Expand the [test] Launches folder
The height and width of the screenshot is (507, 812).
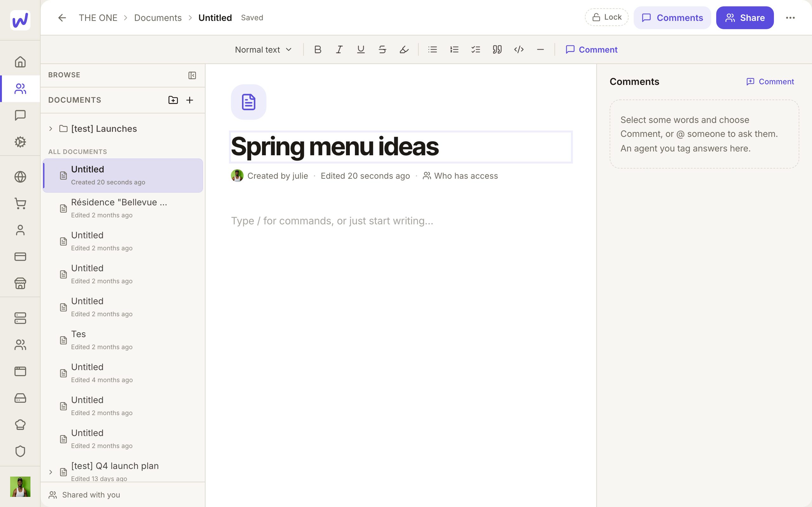51,128
